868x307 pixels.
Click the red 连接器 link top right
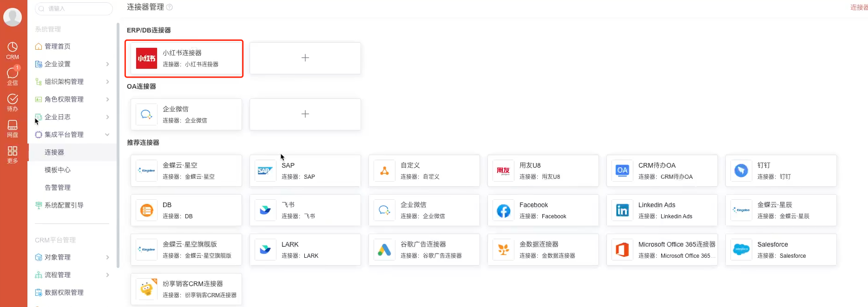point(859,7)
